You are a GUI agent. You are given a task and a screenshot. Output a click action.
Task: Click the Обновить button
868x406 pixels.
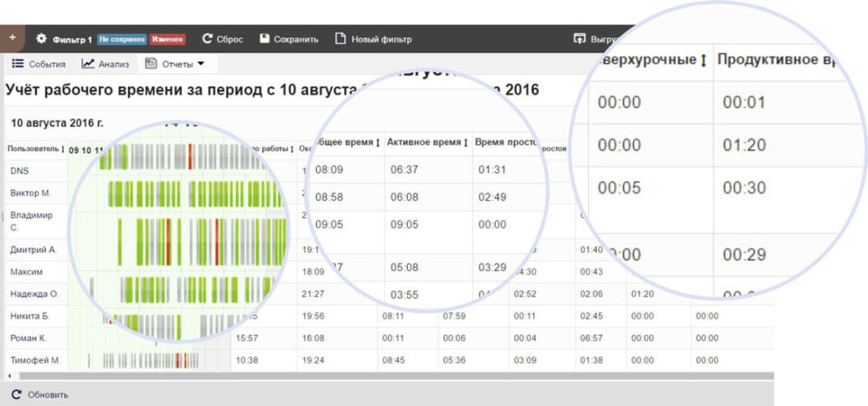point(40,394)
